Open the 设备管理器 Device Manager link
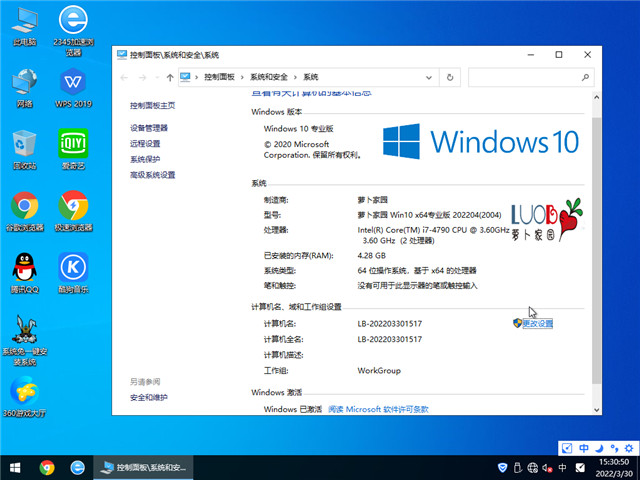Image resolution: width=640 pixels, height=480 pixels. coord(149,128)
